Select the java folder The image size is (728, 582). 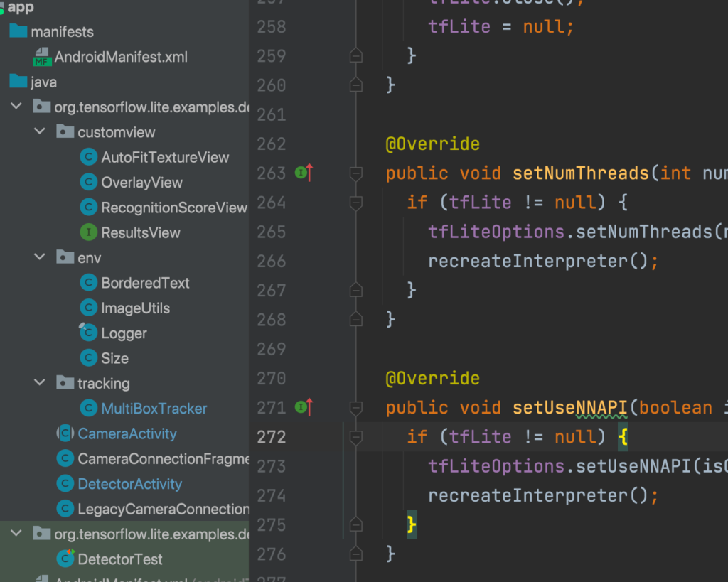[x=43, y=82]
